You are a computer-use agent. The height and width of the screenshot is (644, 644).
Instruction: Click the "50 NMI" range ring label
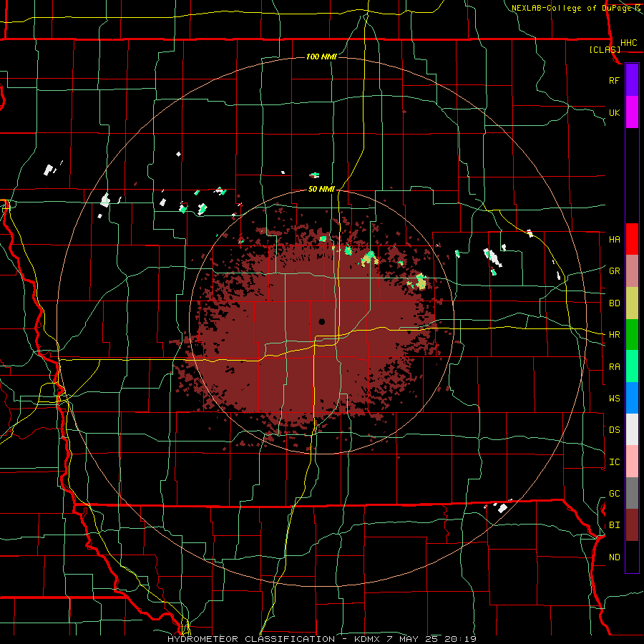321,190
